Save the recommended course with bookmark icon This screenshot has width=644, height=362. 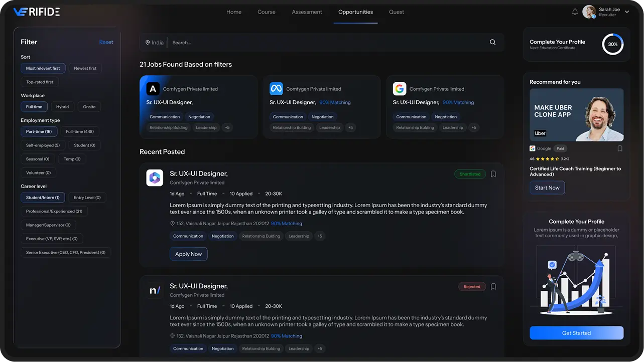(x=620, y=148)
